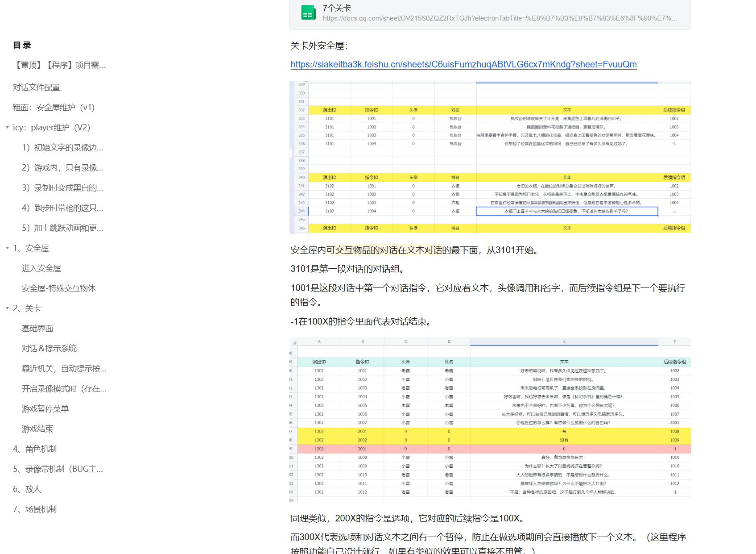Collapse the 1、安全屋 outline section
This screenshot has height=554, width=756.
(x=7, y=248)
